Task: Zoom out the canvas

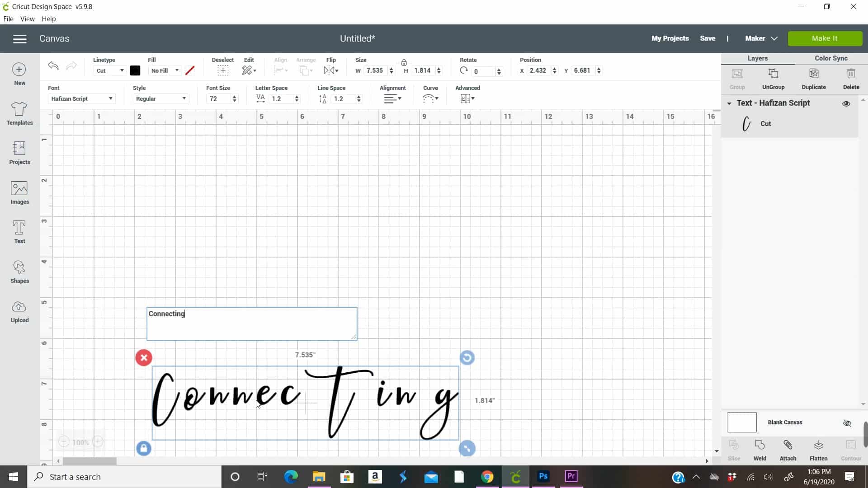Action: 64,442
